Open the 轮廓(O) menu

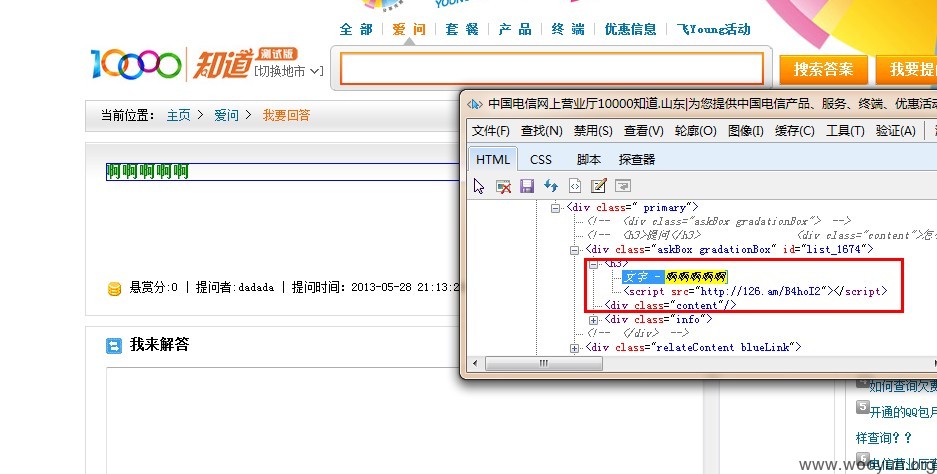coord(696,130)
